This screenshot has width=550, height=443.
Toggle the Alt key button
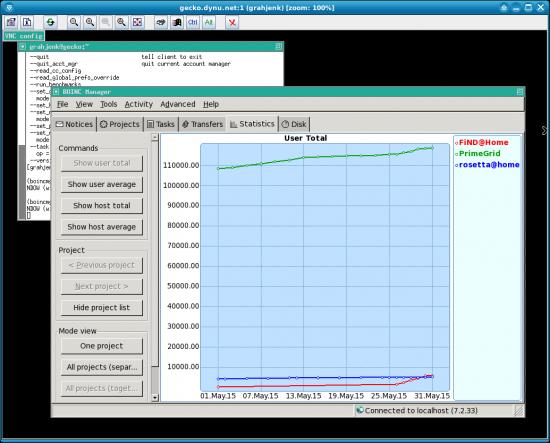click(x=209, y=22)
